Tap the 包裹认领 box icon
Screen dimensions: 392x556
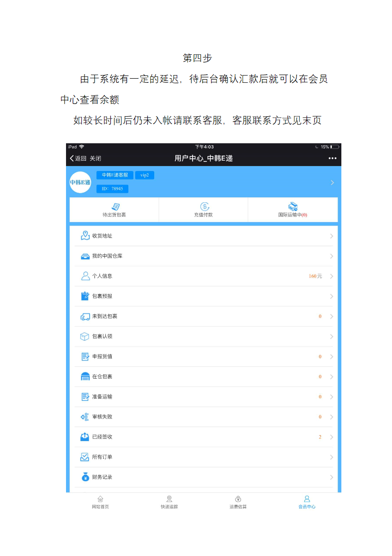pyautogui.click(x=85, y=336)
